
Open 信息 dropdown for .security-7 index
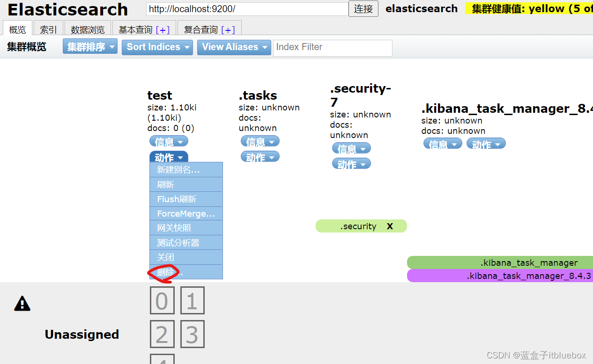[351, 148]
